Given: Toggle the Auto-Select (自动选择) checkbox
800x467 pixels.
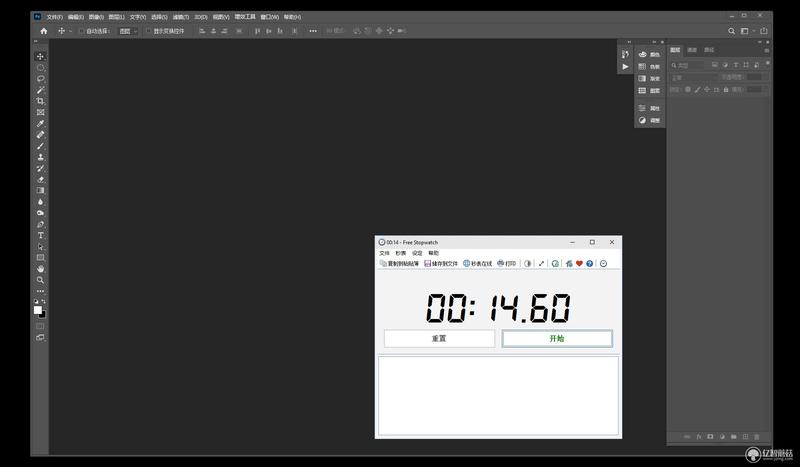Looking at the screenshot, I should [82, 31].
